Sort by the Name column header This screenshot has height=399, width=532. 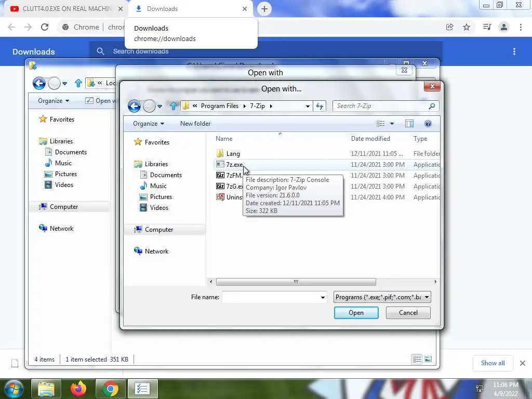coord(224,138)
